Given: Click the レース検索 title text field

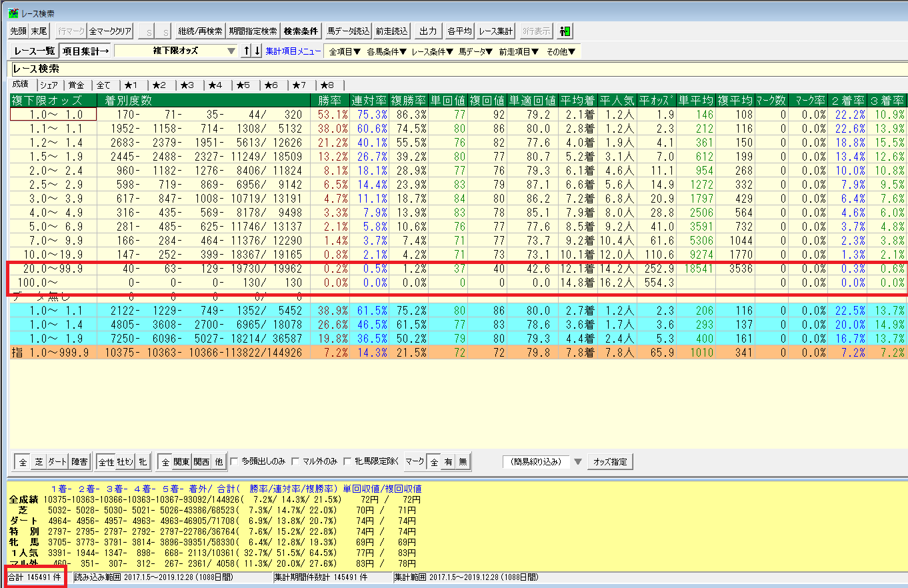Looking at the screenshot, I should (459, 68).
